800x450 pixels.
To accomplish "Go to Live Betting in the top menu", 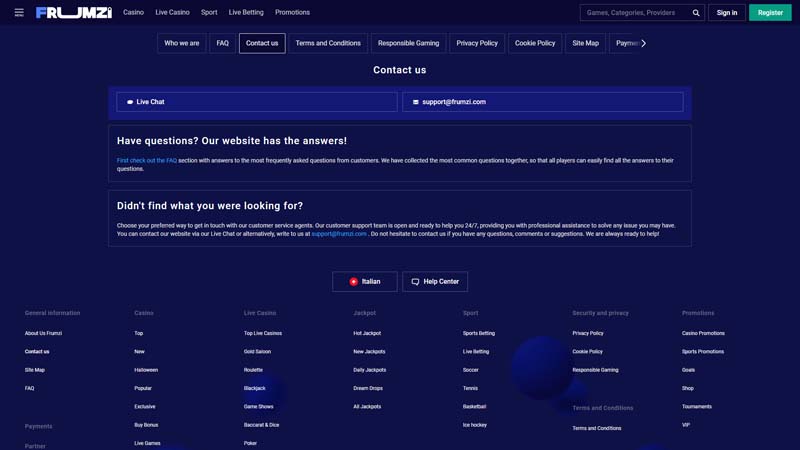I will pyautogui.click(x=246, y=13).
